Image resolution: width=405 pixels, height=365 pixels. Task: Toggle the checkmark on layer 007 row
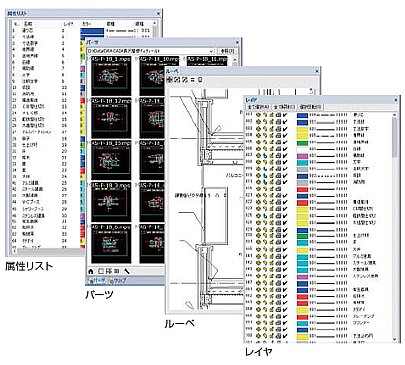point(285,155)
